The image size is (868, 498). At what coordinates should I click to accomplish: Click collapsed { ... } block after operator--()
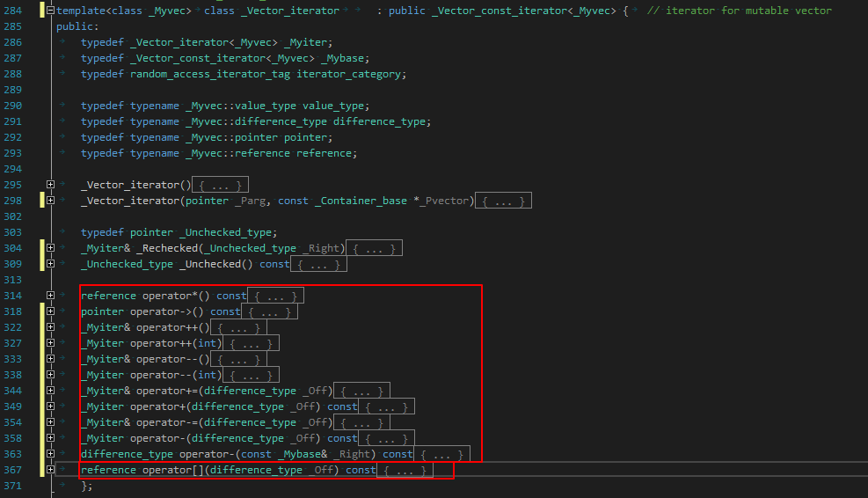click(244, 359)
